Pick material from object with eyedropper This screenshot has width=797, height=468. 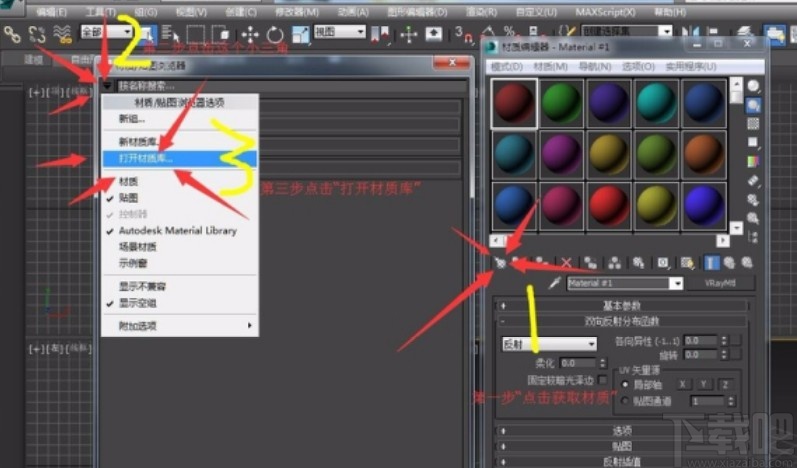(555, 283)
